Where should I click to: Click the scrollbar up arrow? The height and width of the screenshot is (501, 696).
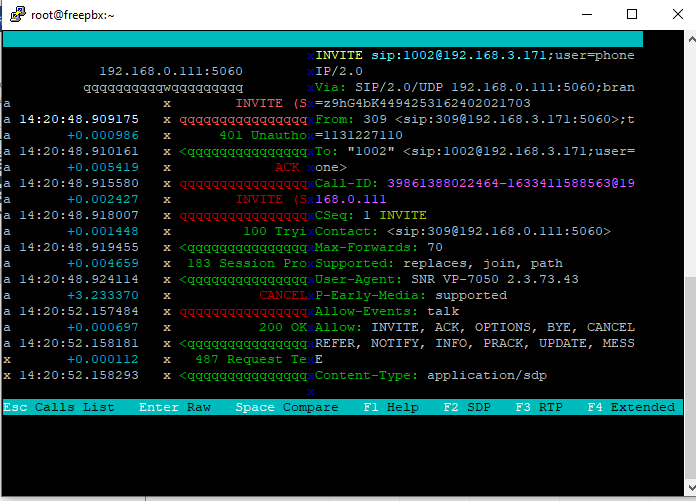tap(691, 39)
